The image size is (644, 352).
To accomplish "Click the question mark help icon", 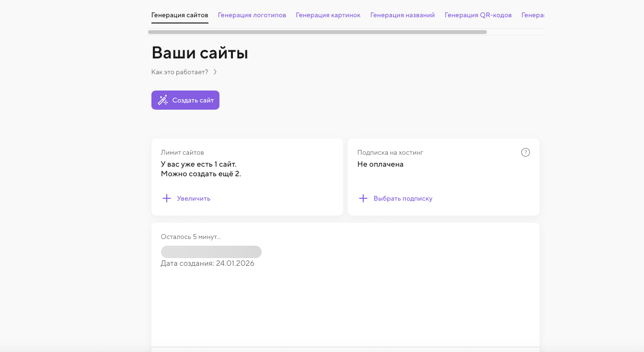I will coord(526,153).
